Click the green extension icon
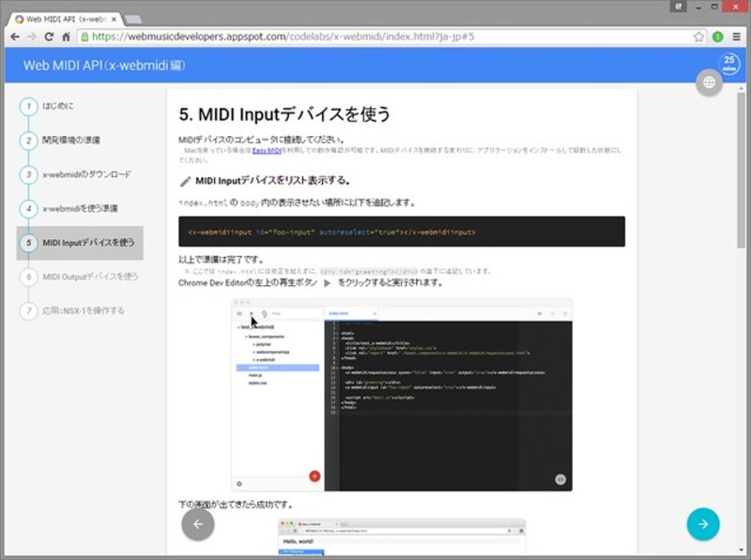This screenshot has height=560, width=751. (717, 37)
